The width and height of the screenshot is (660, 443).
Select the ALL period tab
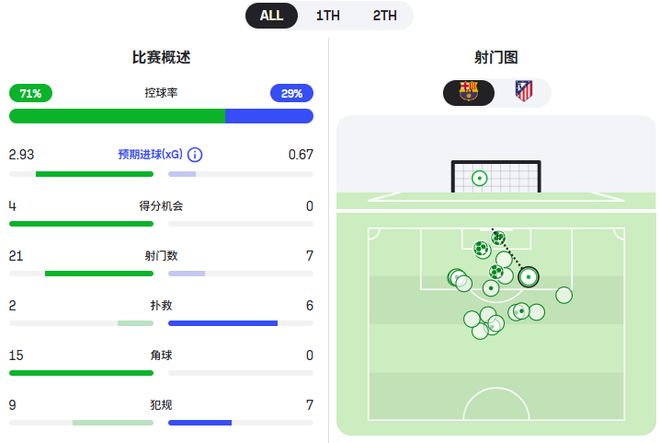(271, 15)
